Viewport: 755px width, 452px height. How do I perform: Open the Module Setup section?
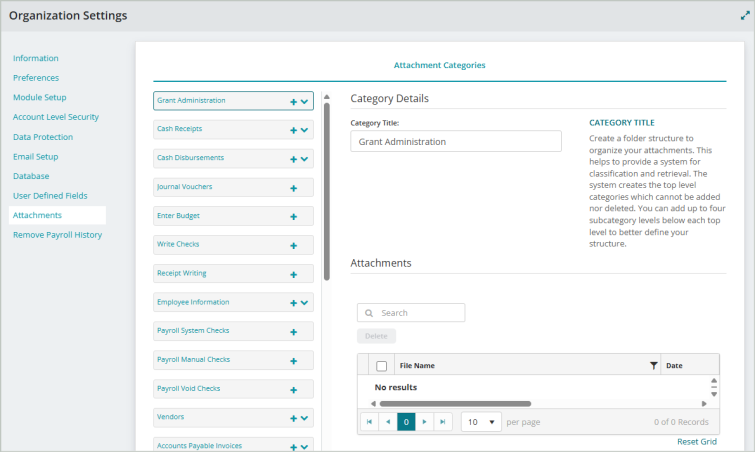(39, 97)
